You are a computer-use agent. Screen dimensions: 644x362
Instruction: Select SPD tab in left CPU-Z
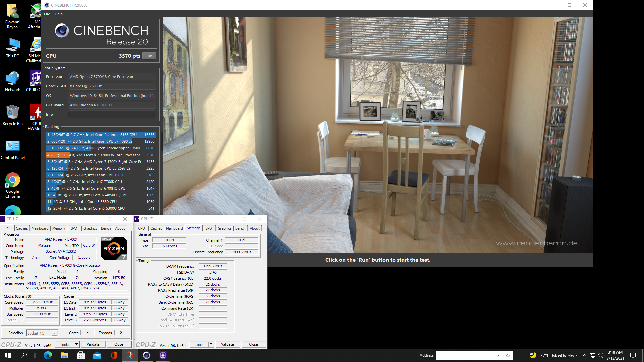(74, 228)
